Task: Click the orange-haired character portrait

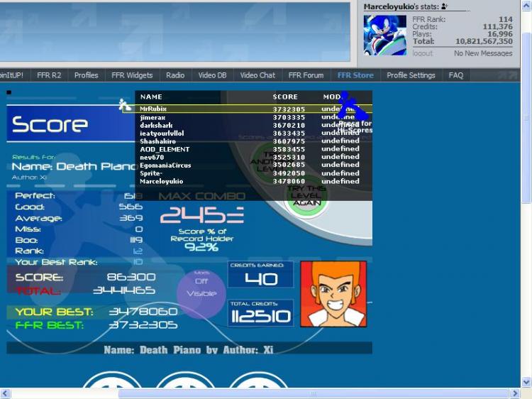Action: 333,294
